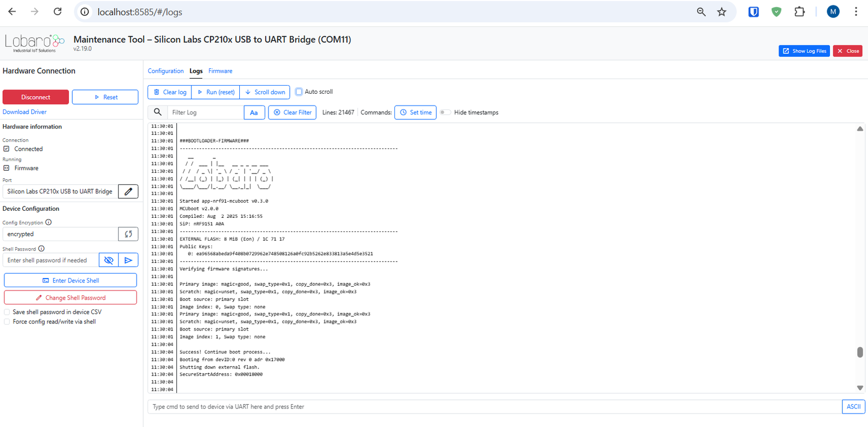
Task: Click the browser back arrow
Action: (x=12, y=11)
